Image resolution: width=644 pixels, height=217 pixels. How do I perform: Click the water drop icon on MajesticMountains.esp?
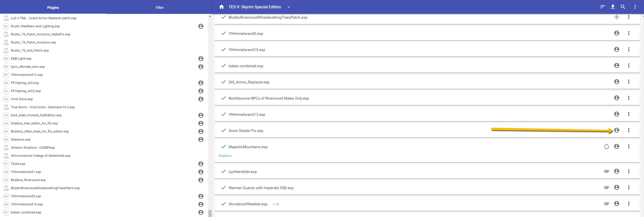pos(606,147)
